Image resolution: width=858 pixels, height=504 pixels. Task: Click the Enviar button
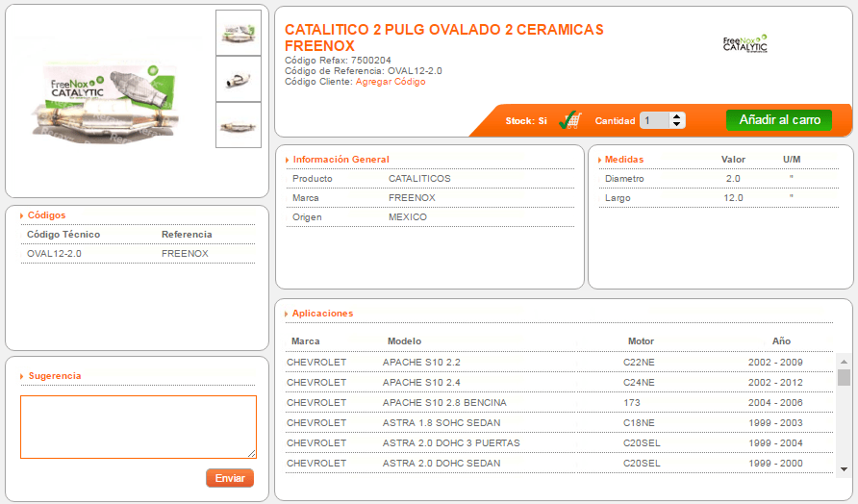click(x=230, y=478)
